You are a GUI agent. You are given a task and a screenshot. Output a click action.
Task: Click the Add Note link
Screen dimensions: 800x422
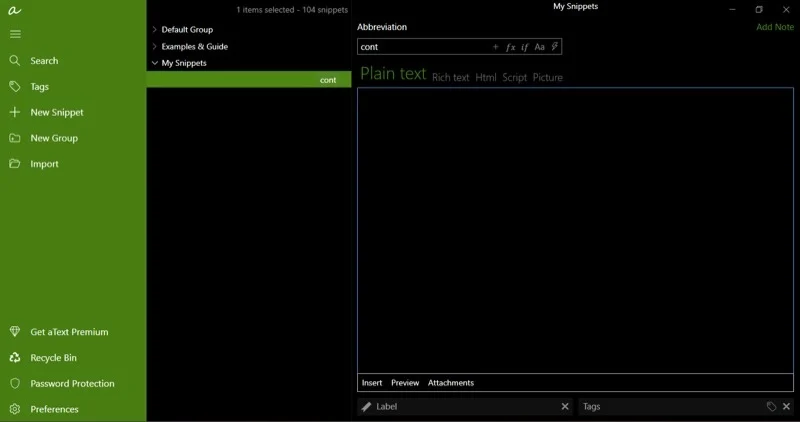[775, 27]
